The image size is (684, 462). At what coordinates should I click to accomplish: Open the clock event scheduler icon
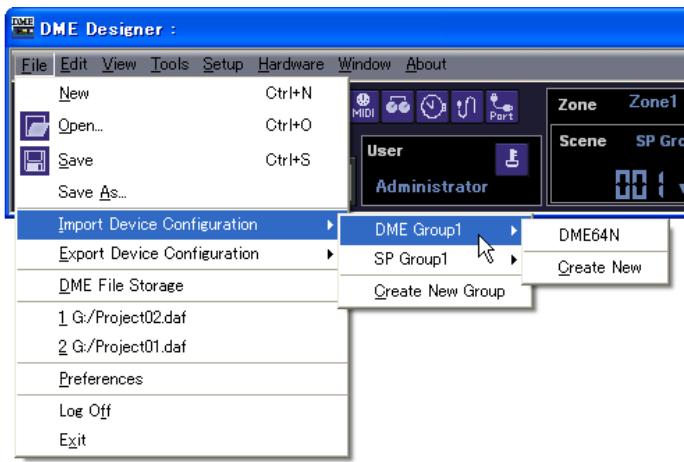(432, 106)
